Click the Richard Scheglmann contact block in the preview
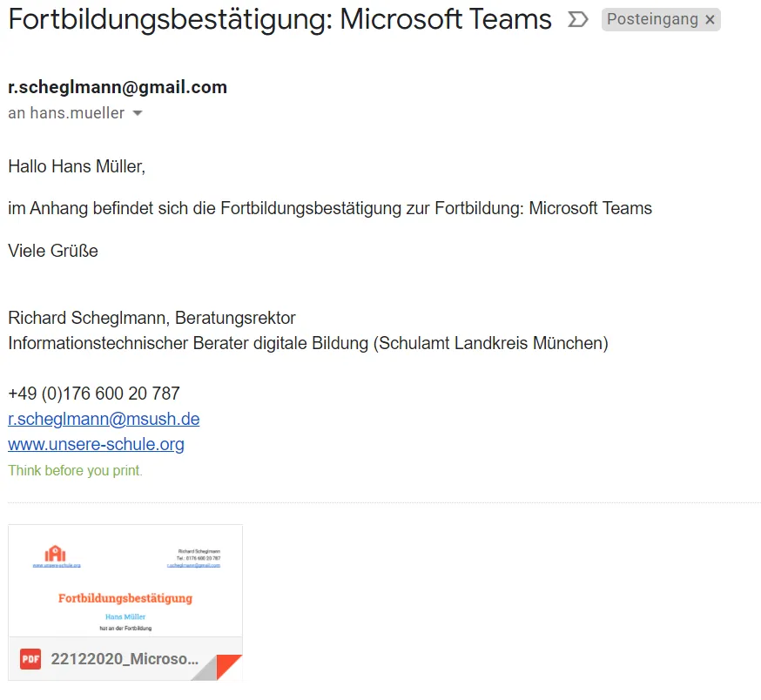 pos(199,556)
